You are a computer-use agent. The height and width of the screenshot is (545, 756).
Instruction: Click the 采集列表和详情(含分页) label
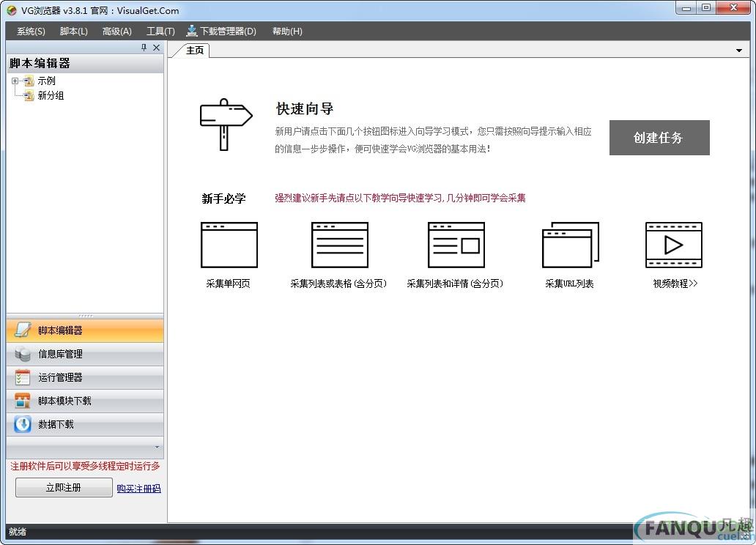(455, 283)
